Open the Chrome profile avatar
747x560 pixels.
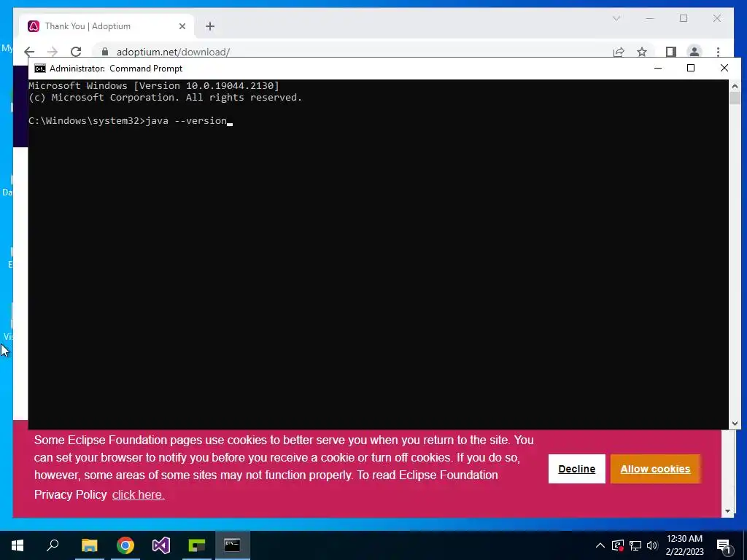tap(694, 52)
